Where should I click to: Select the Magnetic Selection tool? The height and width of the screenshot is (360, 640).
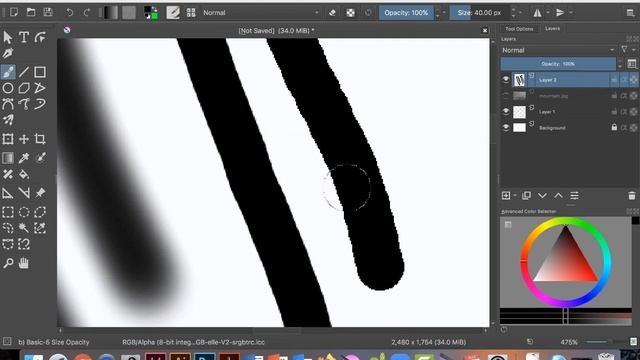[x=24, y=244]
